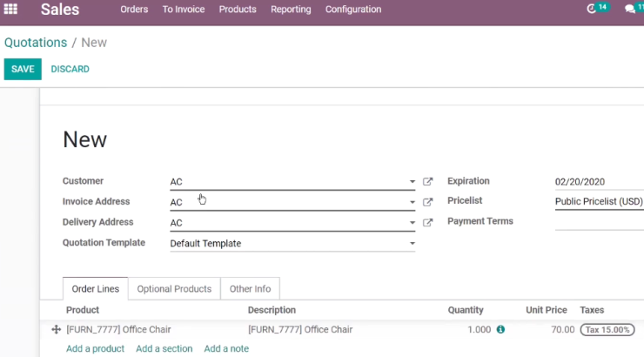The image size is (644, 357).
Task: Open the Configuration menu
Action: coord(353,9)
